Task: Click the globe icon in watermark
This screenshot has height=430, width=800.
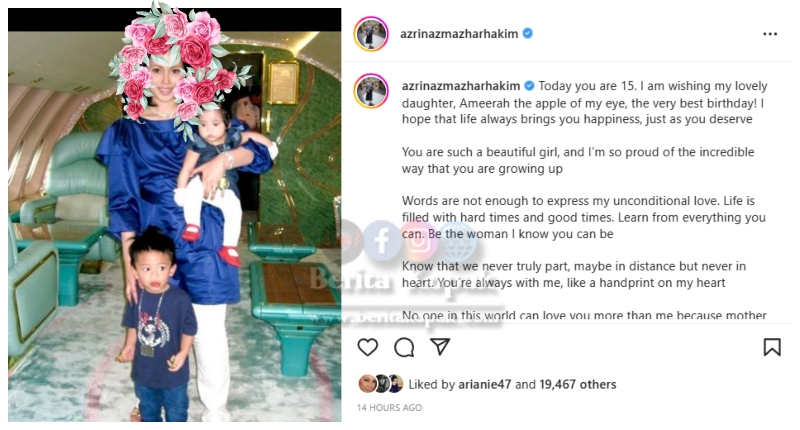Action: click(456, 240)
